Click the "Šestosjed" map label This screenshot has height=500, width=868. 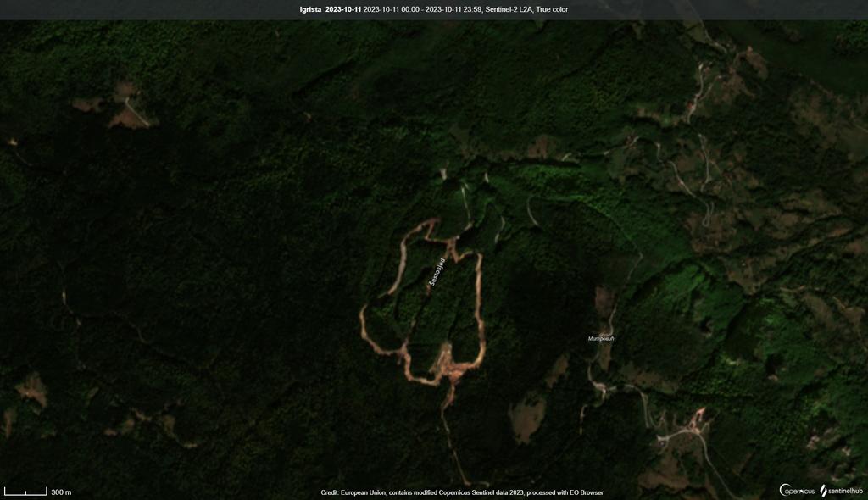click(437, 272)
